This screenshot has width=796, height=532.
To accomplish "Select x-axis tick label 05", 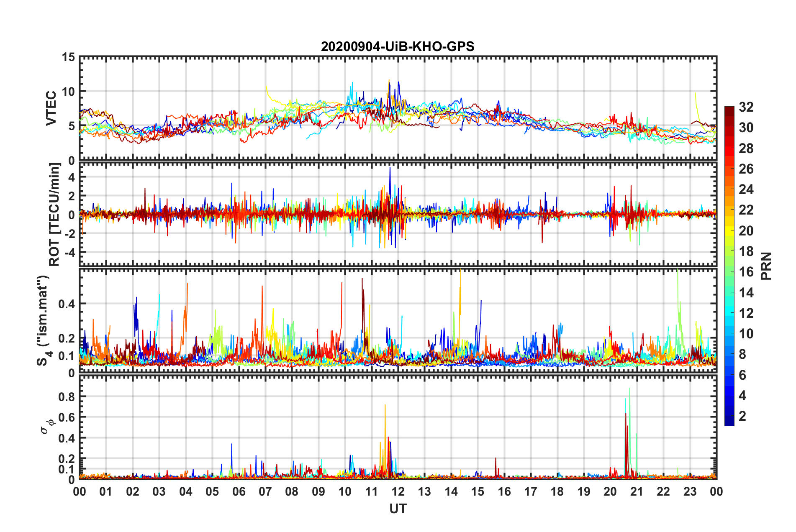I will pyautogui.click(x=212, y=491).
